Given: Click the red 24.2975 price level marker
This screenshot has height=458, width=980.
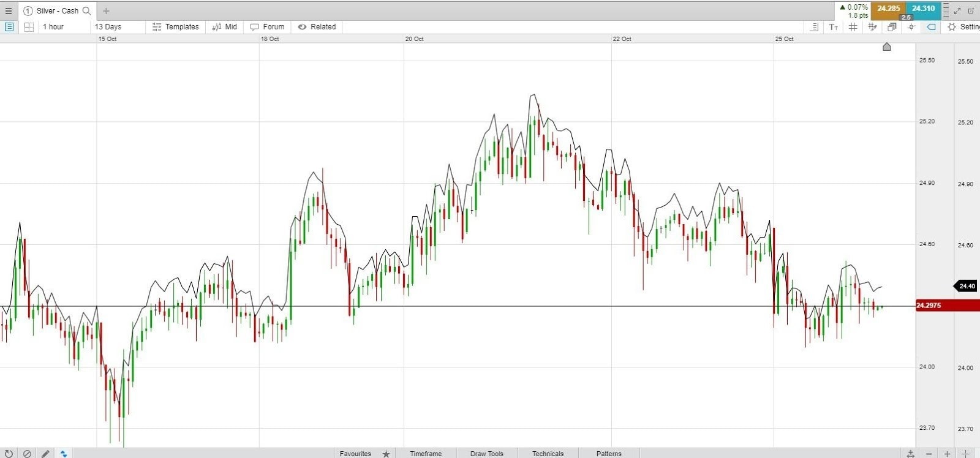Looking at the screenshot, I should 948,305.
